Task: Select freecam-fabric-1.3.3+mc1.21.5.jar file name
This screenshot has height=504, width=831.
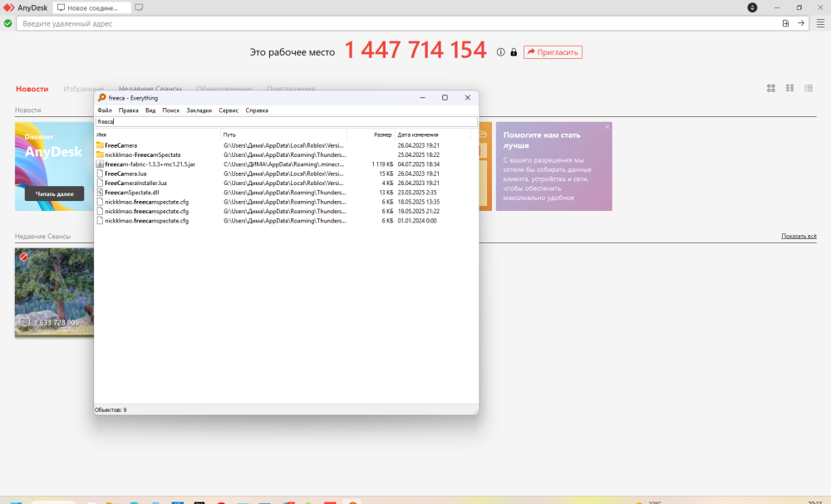Action: coord(150,164)
